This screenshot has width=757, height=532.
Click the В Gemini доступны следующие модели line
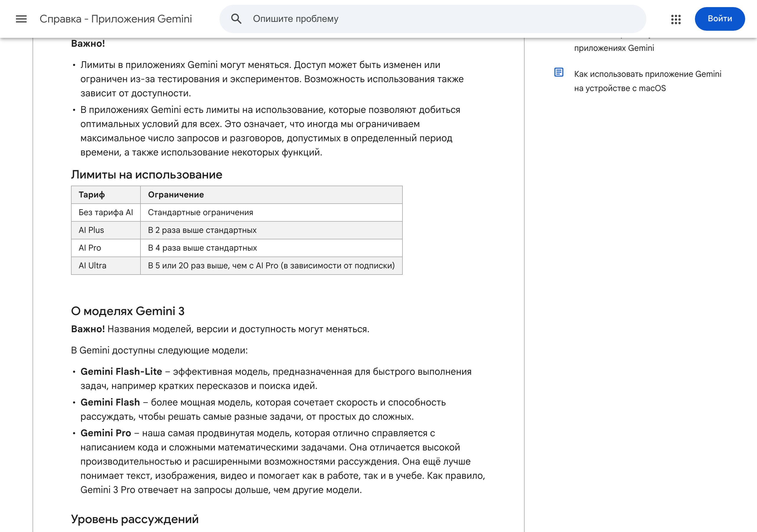159,351
